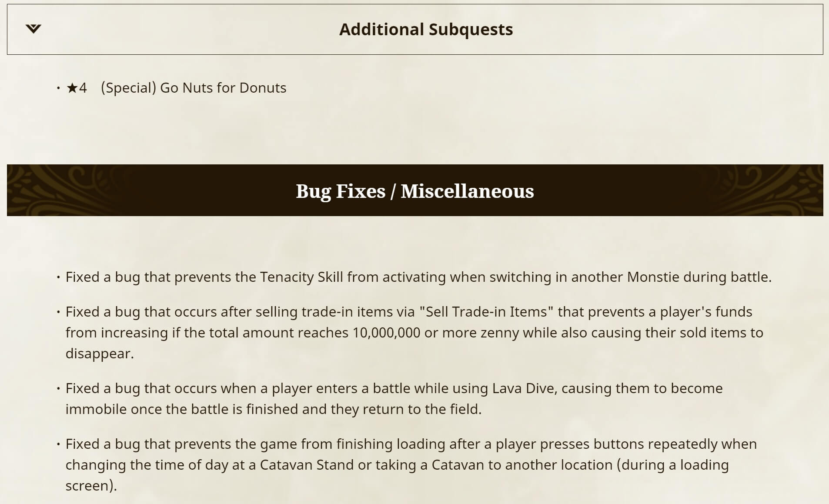Click the Bug Fixes / Miscellaneous banner heading
This screenshot has width=829, height=504.
414,191
